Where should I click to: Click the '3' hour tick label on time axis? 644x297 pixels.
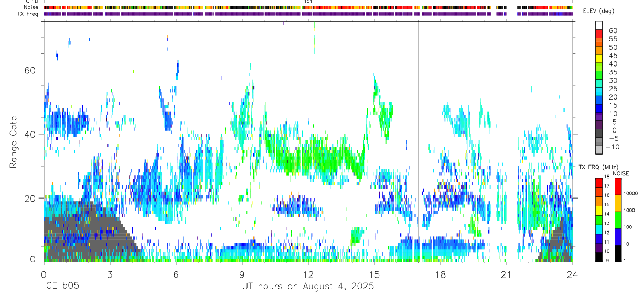[110, 274]
